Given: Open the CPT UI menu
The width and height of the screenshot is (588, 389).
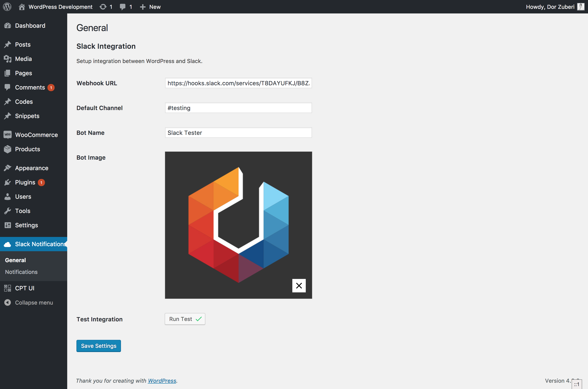Looking at the screenshot, I should 25,288.
